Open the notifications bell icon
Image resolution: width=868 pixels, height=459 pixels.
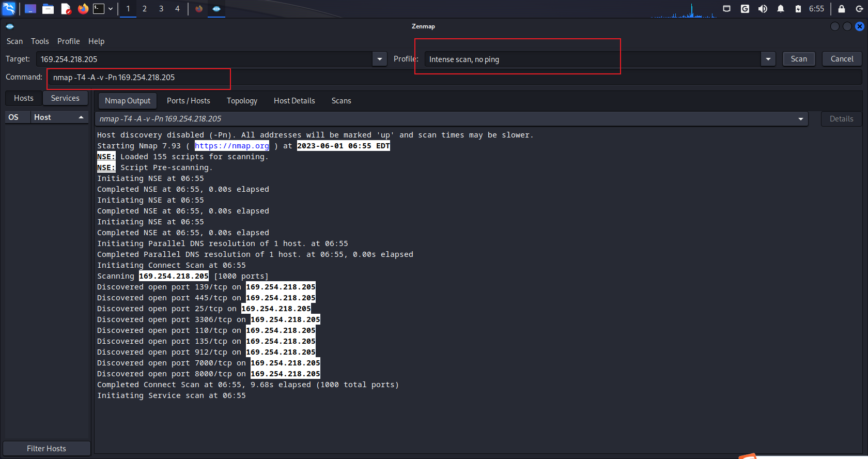[x=781, y=9]
